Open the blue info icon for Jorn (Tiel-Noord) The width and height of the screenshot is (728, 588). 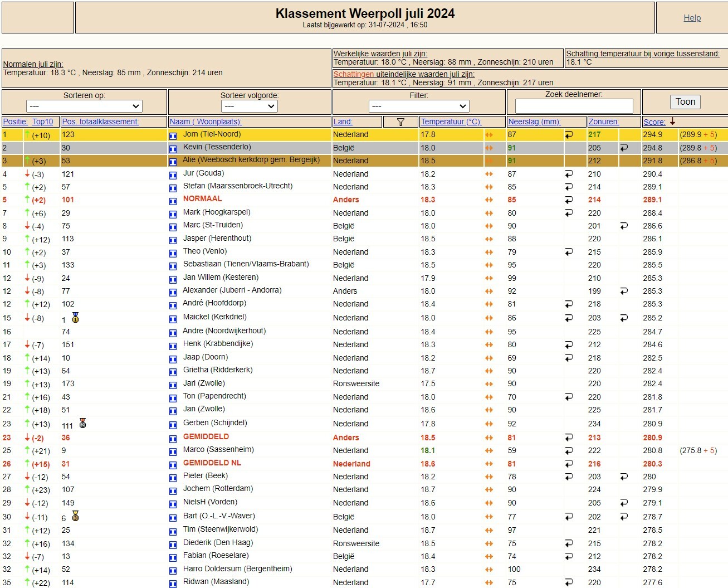click(x=173, y=135)
